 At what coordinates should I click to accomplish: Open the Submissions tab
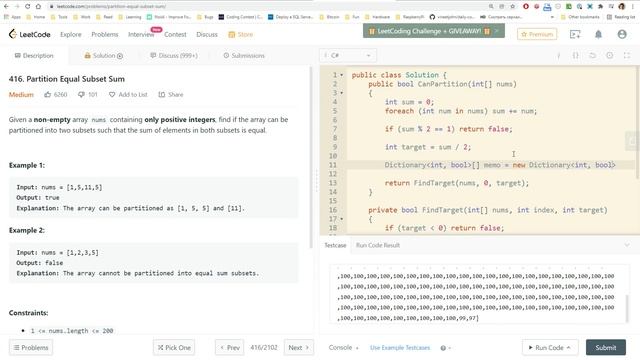(244, 56)
